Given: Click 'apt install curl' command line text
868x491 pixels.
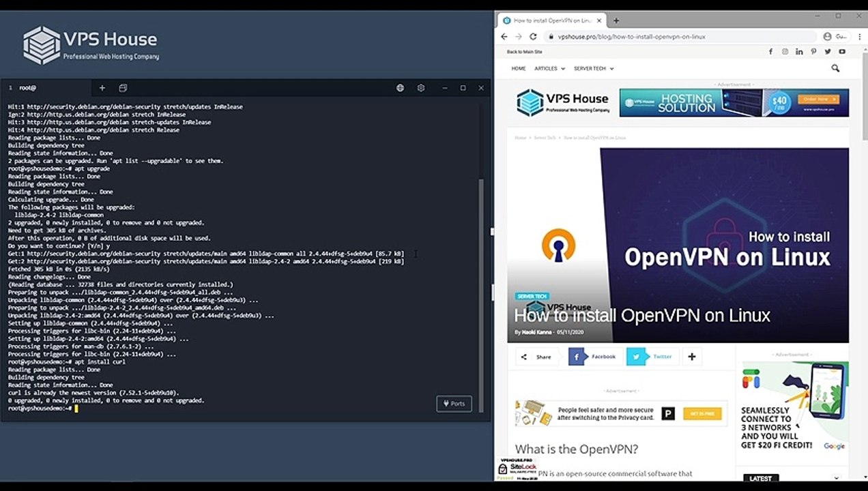Looking at the screenshot, I should tap(100, 362).
